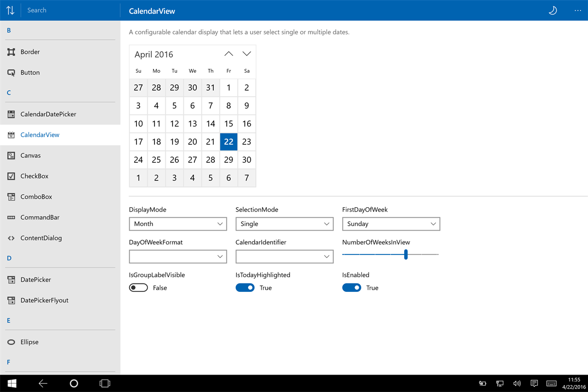This screenshot has width=588, height=392.
Task: Open the more options ellipsis menu
Action: (x=578, y=10)
